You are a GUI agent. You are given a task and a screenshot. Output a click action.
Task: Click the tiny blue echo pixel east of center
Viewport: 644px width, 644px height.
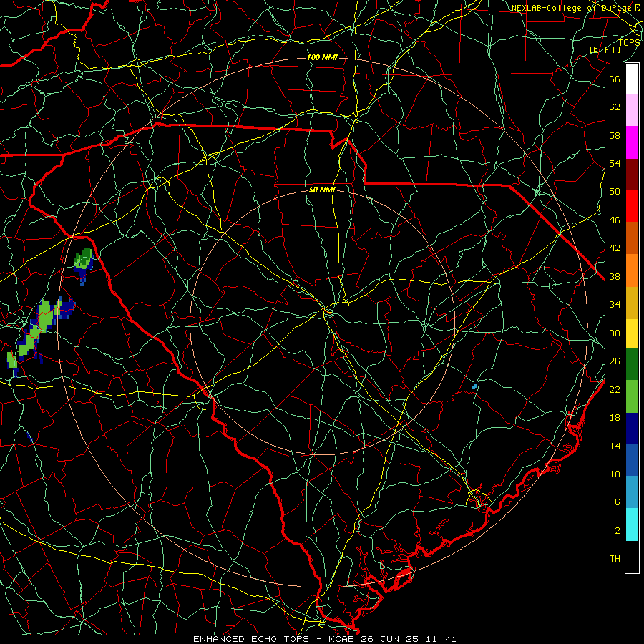coord(475,386)
